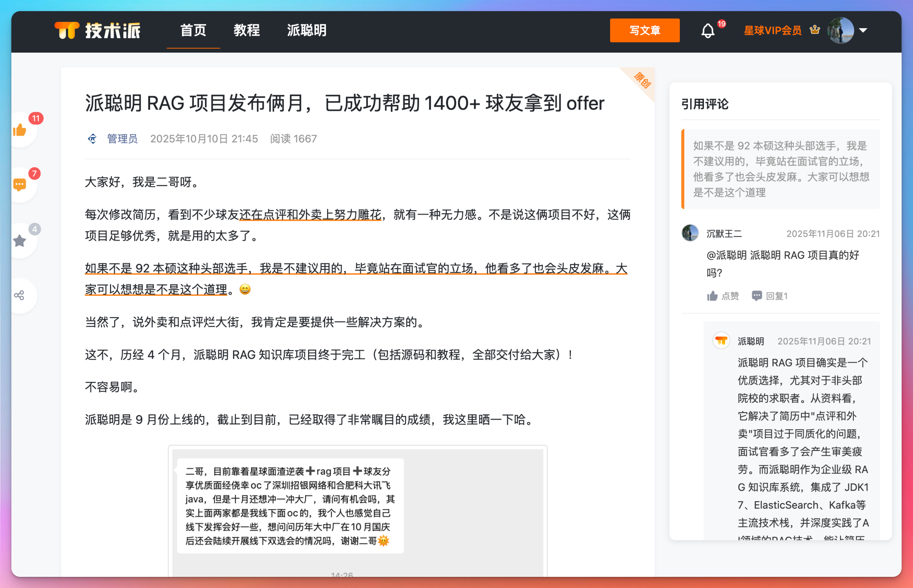Switch to the 教程 tab

coord(247,30)
